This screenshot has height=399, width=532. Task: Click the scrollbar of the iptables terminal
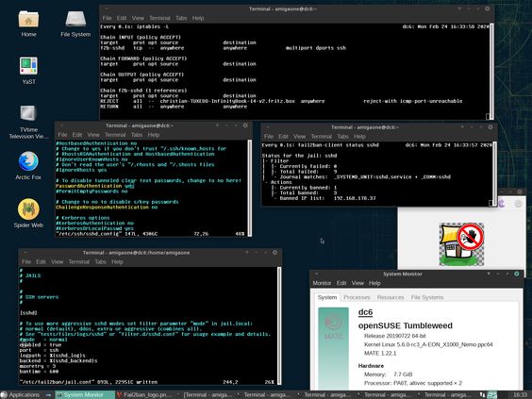pyautogui.click(x=491, y=72)
